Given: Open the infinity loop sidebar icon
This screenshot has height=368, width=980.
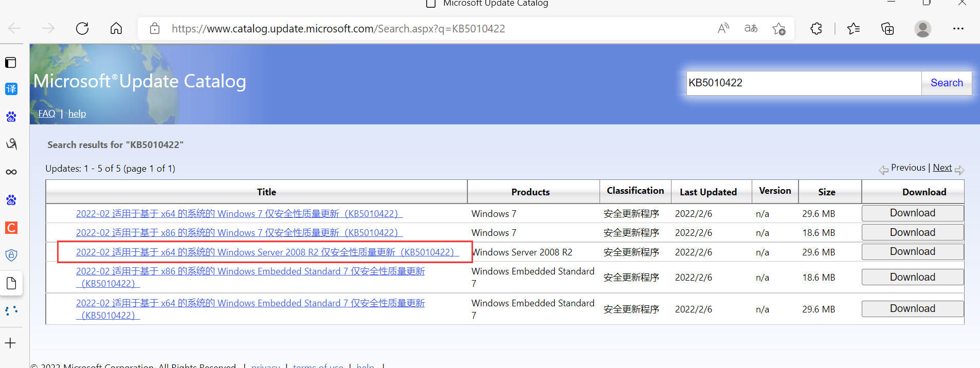Looking at the screenshot, I should coord(11,172).
